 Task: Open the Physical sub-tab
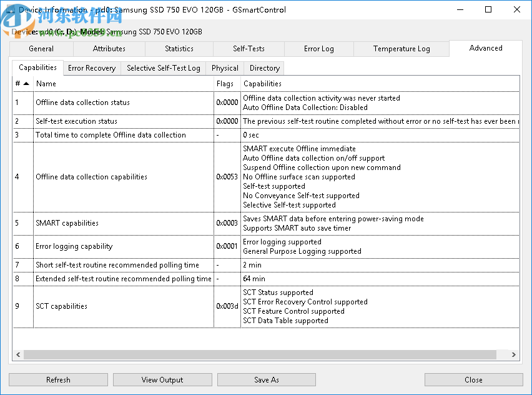(x=224, y=68)
